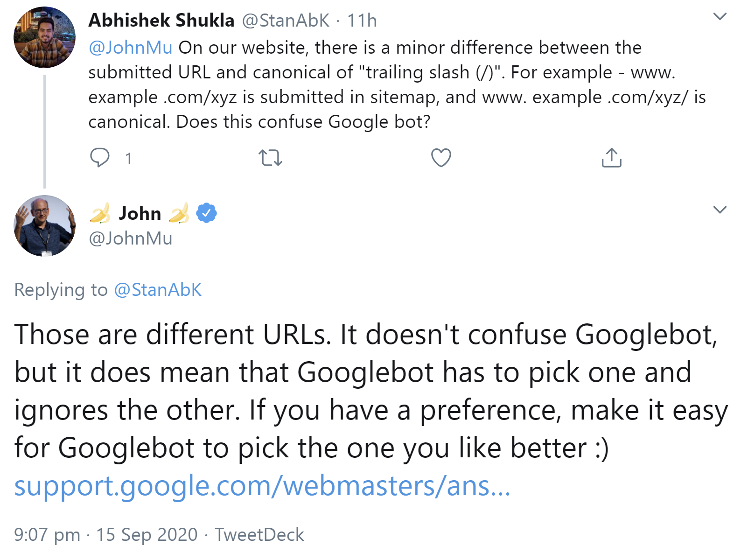Image resolution: width=741 pixels, height=560 pixels.
Task: Click the banana emoji in John's display name
Action: point(100,214)
